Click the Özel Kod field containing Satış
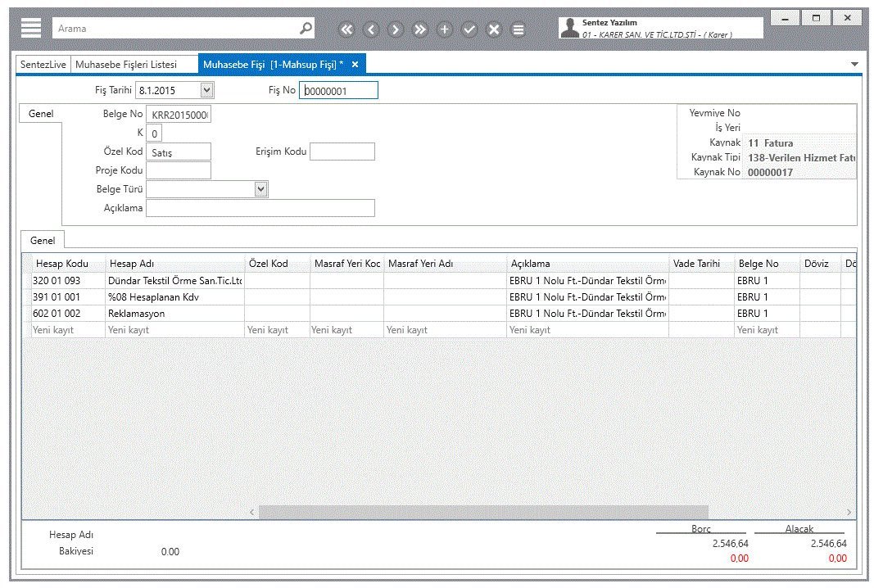This screenshot has width=874, height=588. 179,152
